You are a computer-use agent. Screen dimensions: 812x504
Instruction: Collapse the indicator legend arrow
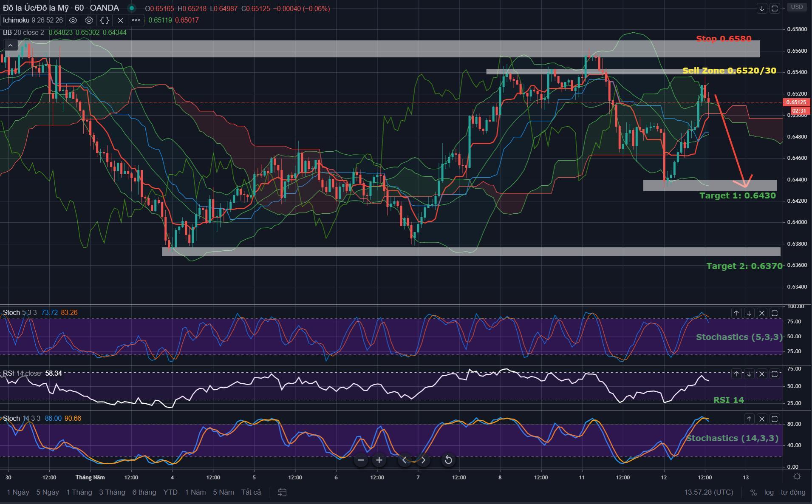(11, 45)
